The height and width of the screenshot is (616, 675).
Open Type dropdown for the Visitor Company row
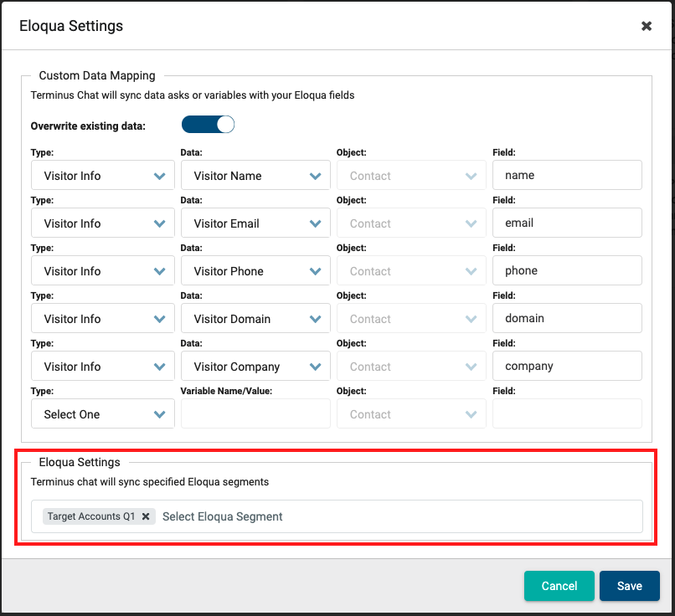[103, 366]
